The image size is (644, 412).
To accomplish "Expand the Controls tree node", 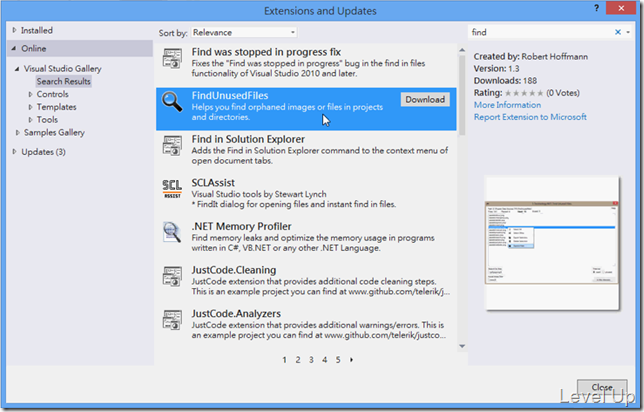I will [x=30, y=94].
